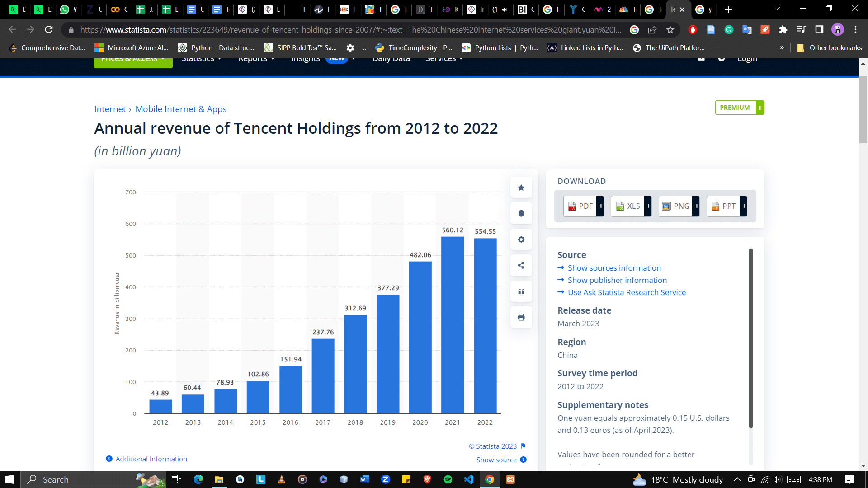This screenshot has height=488, width=868.
Task: Open Use Ask Statista Research Service link
Action: pyautogui.click(x=627, y=292)
